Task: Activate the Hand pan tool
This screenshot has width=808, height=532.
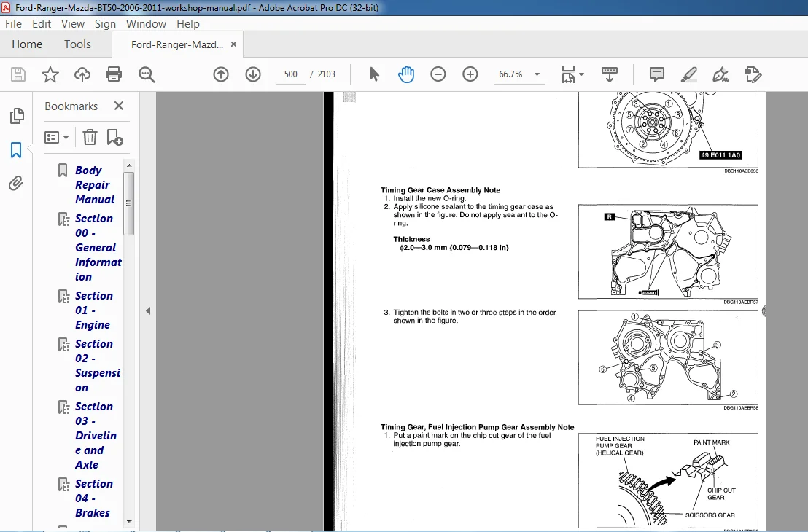Action: tap(406, 74)
